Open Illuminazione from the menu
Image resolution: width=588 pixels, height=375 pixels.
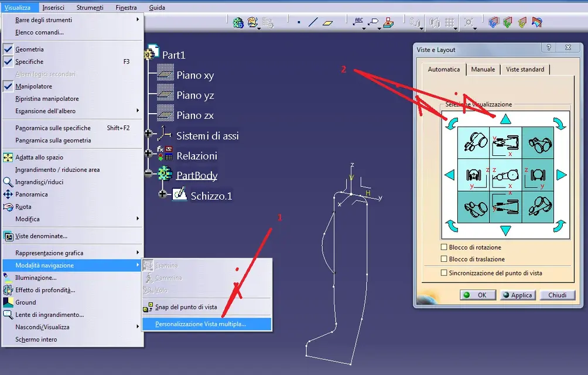[x=73, y=278]
